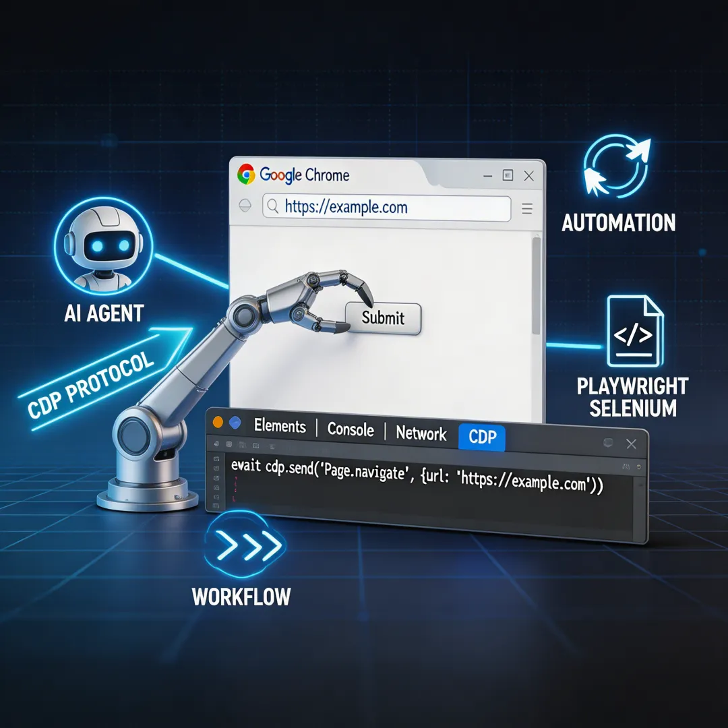Click the round button left of the address bar
728x728 pixels.
point(245,205)
